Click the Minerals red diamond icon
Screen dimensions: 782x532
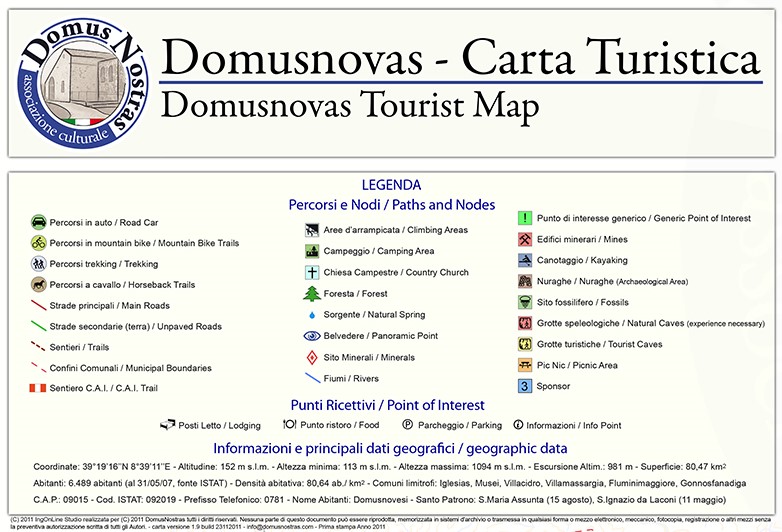[x=312, y=357]
